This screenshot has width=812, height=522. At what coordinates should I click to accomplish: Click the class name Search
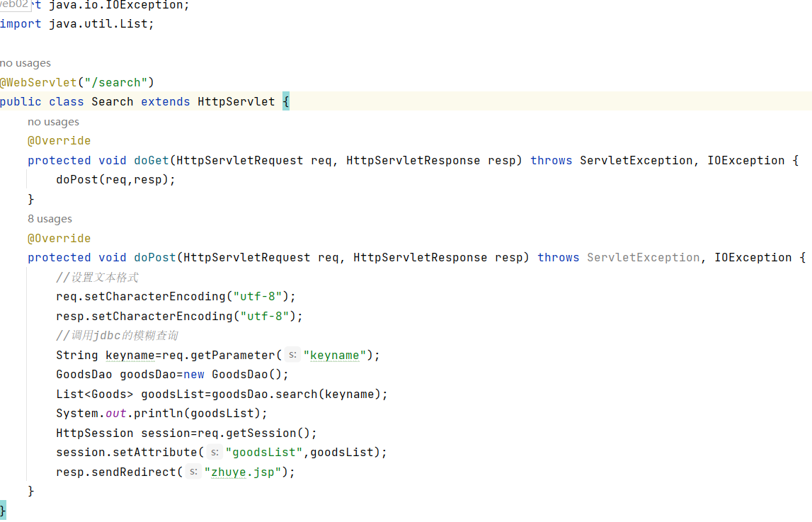pyautogui.click(x=113, y=102)
